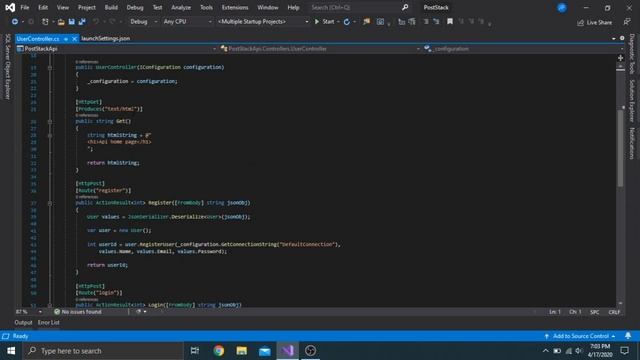Open the Multiple Startup Projects dropdown
Screen dimensions: 640x360
coord(263,22)
